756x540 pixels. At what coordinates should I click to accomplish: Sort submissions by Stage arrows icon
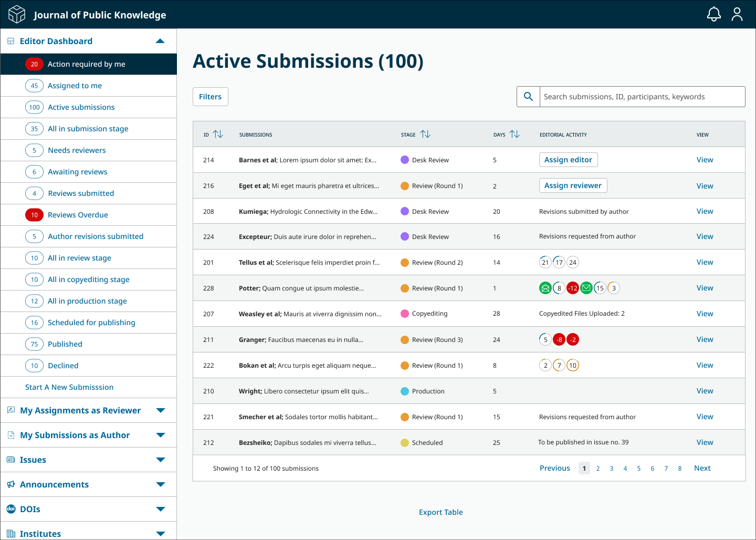point(425,134)
